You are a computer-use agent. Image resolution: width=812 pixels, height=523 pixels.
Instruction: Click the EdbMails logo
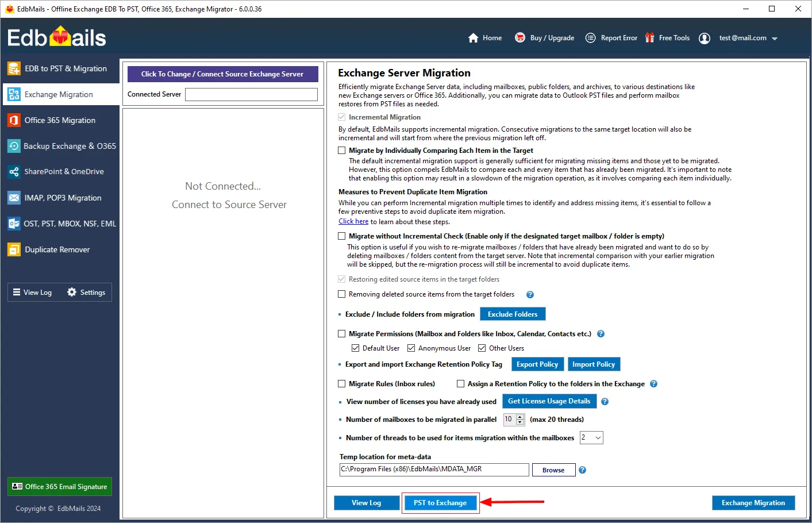56,37
